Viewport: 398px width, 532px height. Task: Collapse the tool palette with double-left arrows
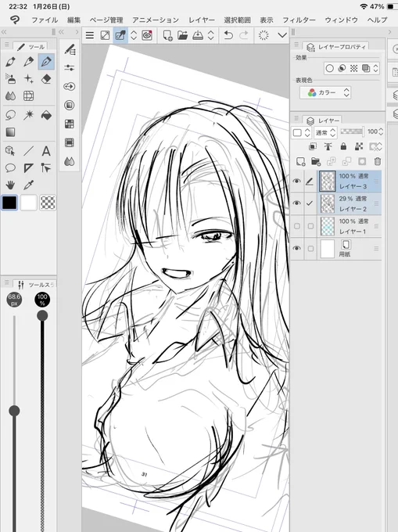click(4, 32)
